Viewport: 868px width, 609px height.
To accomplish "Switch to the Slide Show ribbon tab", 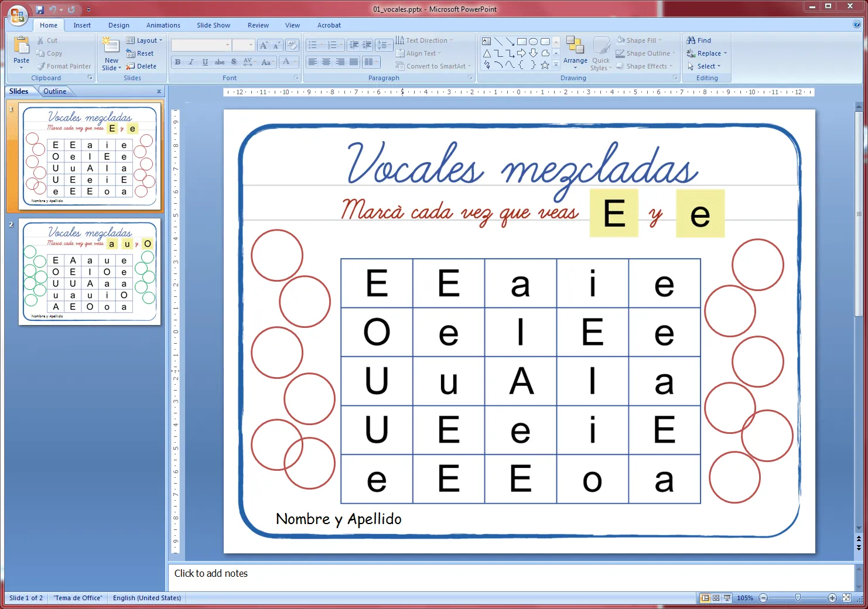I will [x=213, y=25].
